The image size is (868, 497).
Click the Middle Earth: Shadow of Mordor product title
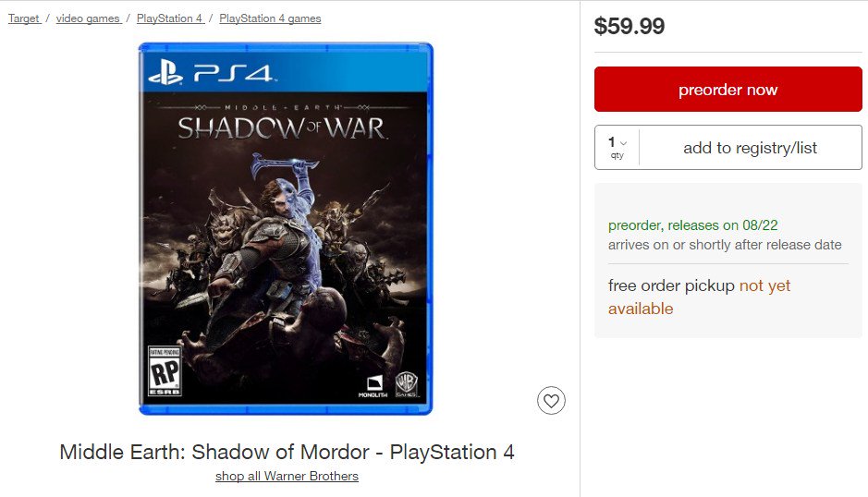[287, 452]
